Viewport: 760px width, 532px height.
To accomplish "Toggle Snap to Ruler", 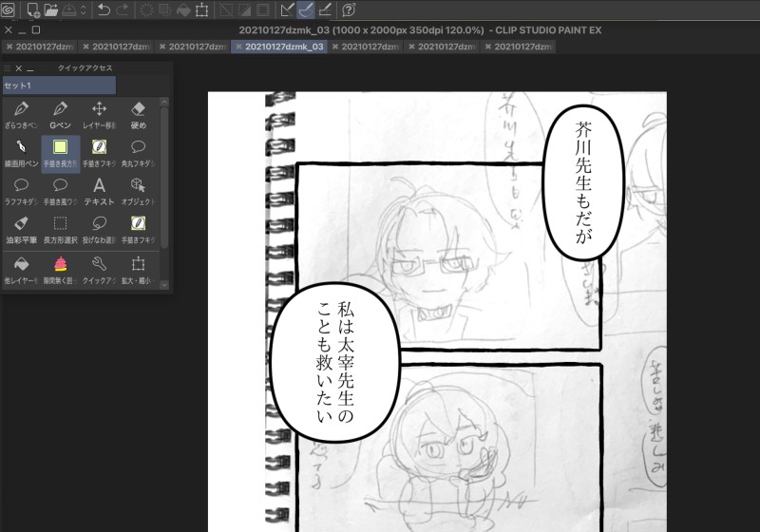I will pos(288,9).
